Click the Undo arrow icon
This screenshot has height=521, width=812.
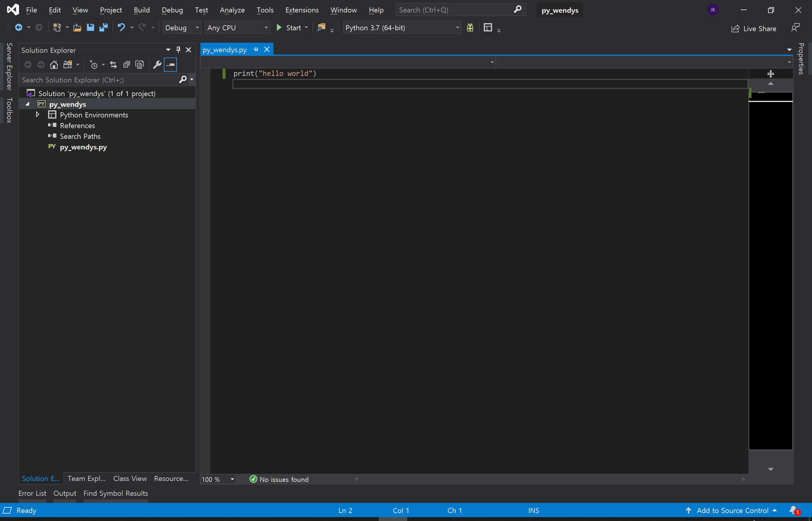tap(121, 27)
